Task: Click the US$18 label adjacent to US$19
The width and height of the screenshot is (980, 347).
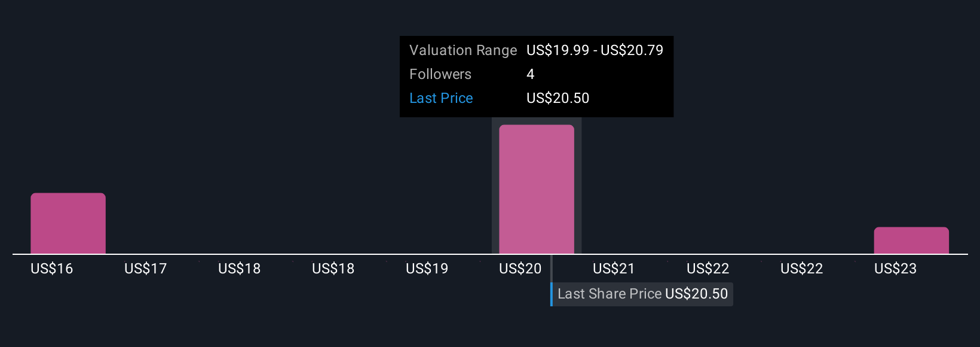Action: (x=333, y=269)
